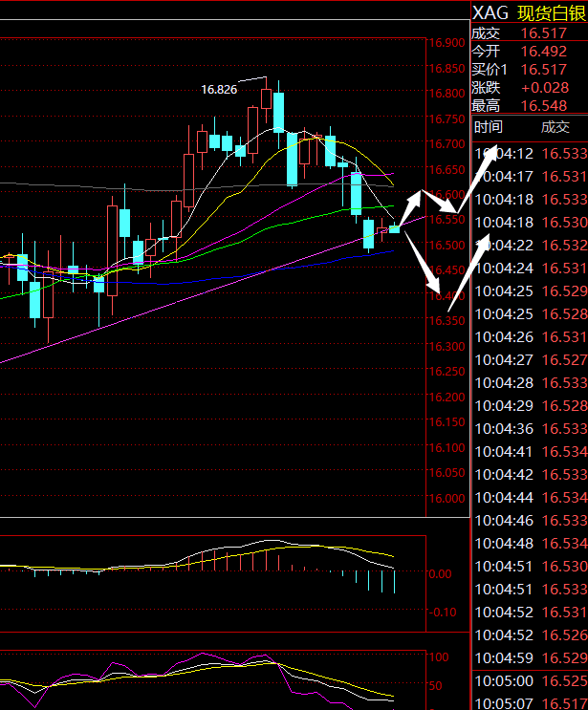Select the 今开 open price 16.492
Image resolution: width=588 pixels, height=710 pixels.
pos(544,52)
